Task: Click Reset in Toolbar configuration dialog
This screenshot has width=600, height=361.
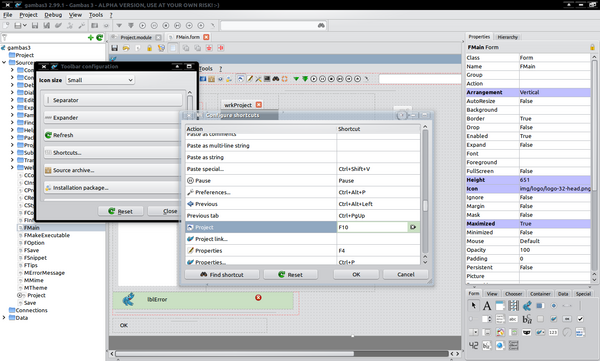Action: pos(121,211)
